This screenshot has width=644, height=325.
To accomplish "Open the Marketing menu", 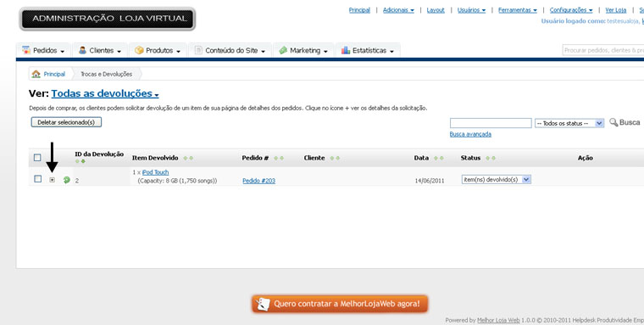I will (303, 51).
